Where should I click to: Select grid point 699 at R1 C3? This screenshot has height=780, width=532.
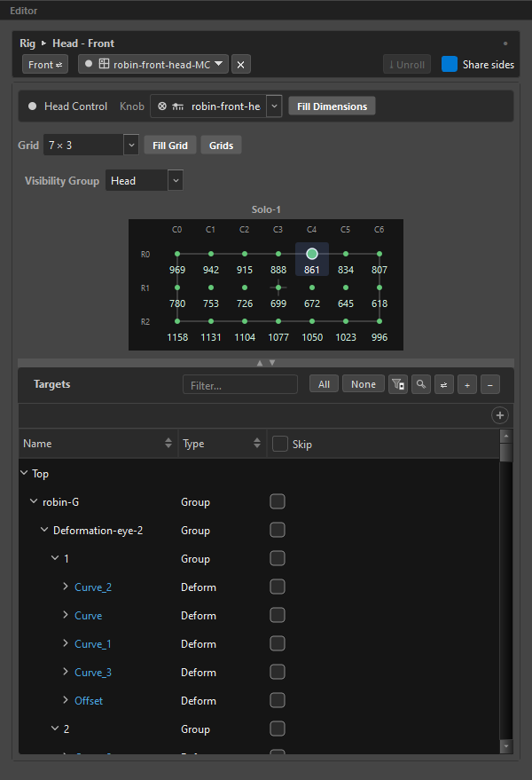click(x=278, y=288)
